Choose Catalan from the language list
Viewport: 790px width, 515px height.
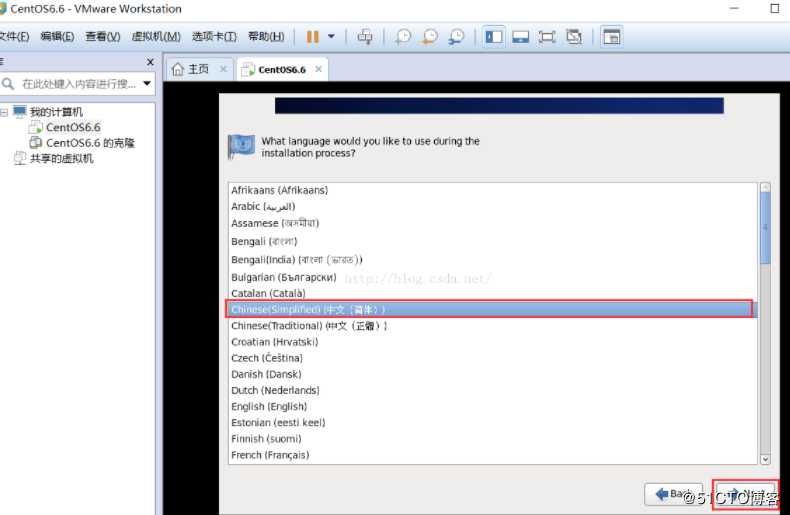tap(492, 293)
